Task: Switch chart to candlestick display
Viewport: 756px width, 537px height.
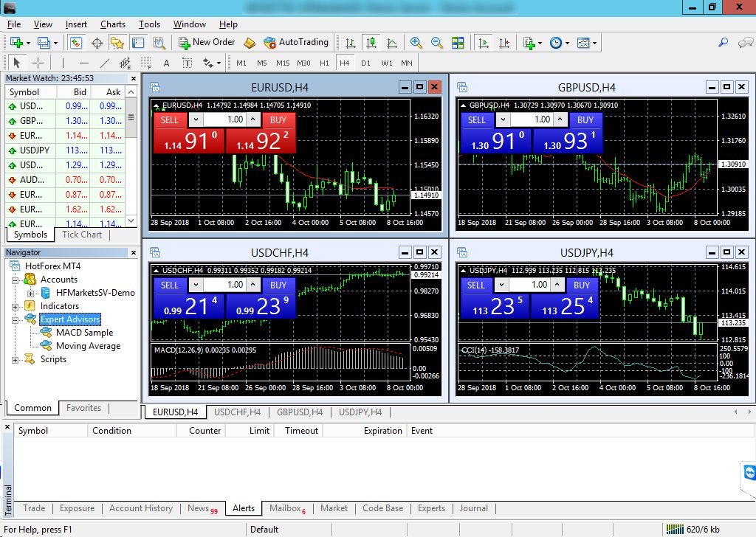Action: (371, 43)
